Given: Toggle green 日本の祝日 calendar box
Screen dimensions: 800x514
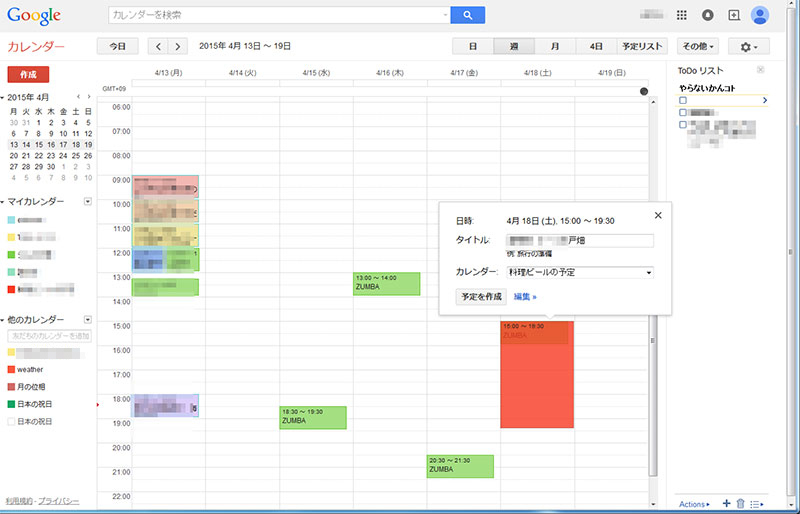Looking at the screenshot, I should [x=11, y=404].
